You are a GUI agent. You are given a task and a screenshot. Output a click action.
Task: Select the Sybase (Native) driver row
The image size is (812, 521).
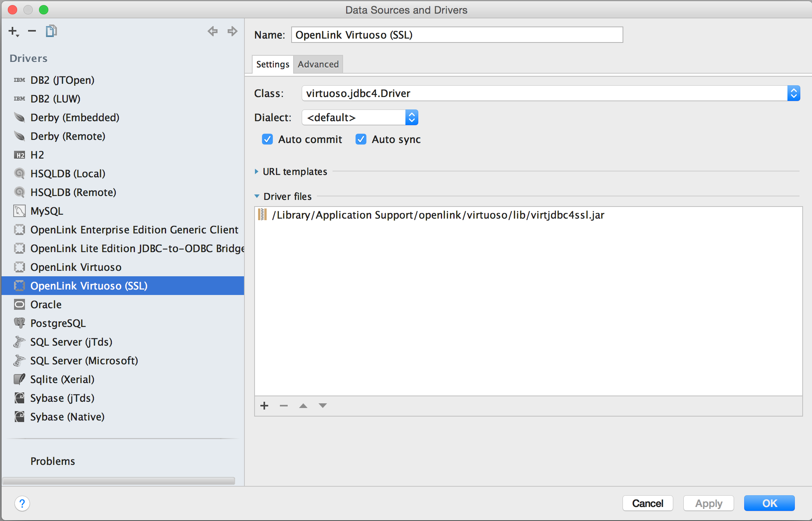(123, 417)
